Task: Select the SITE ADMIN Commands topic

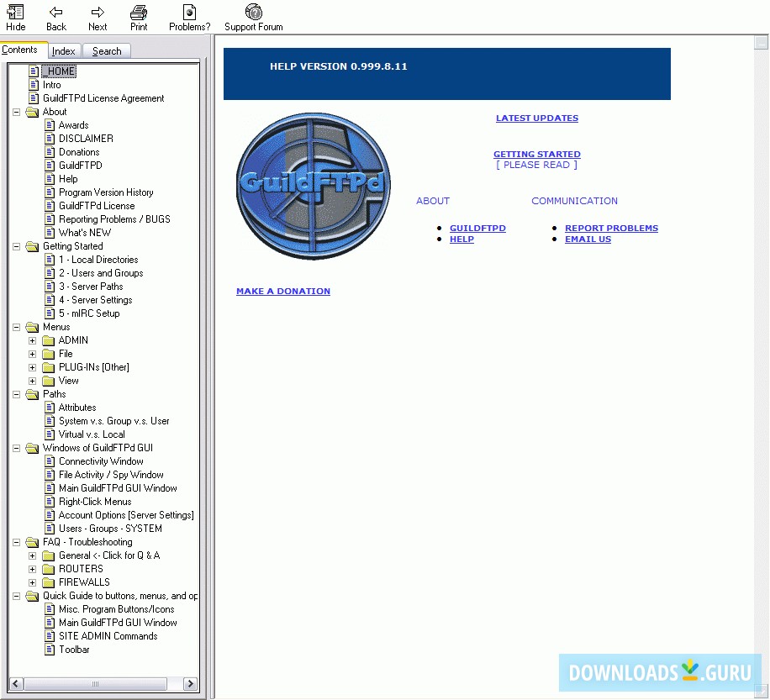Action: 108,636
